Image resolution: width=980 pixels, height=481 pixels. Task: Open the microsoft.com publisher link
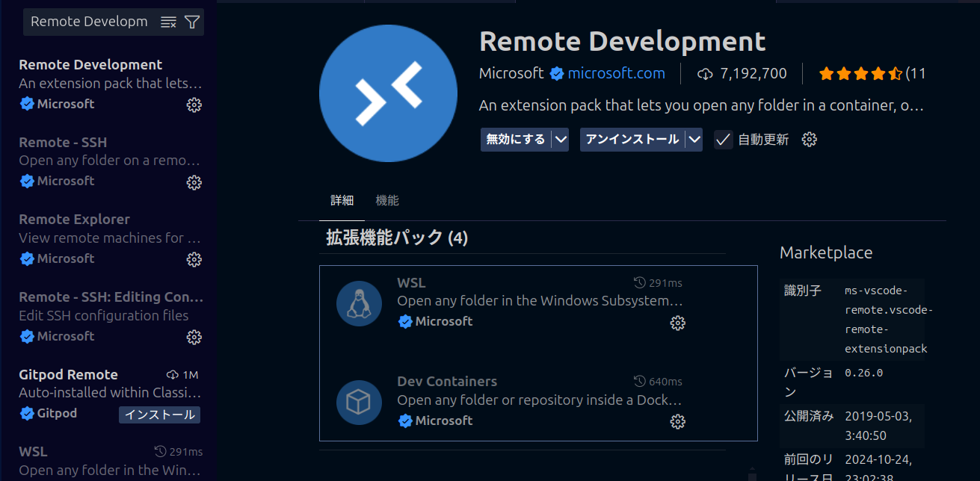(x=616, y=73)
